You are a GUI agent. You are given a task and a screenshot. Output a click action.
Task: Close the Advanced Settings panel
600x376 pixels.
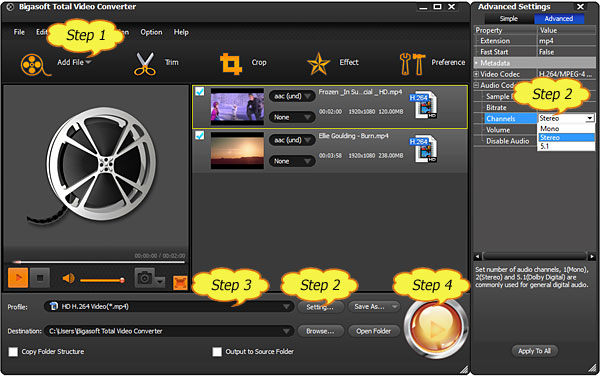pyautogui.click(x=580, y=7)
